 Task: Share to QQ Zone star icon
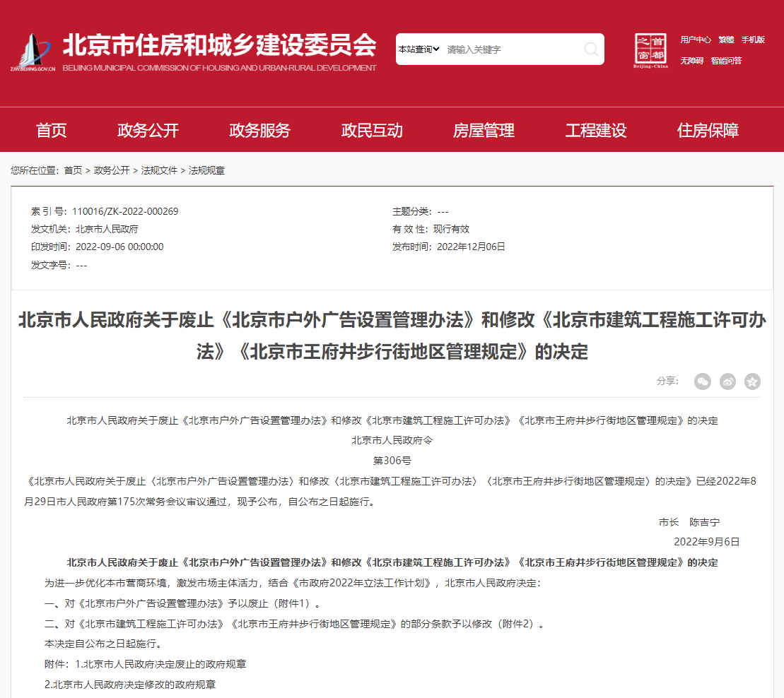[752, 381]
